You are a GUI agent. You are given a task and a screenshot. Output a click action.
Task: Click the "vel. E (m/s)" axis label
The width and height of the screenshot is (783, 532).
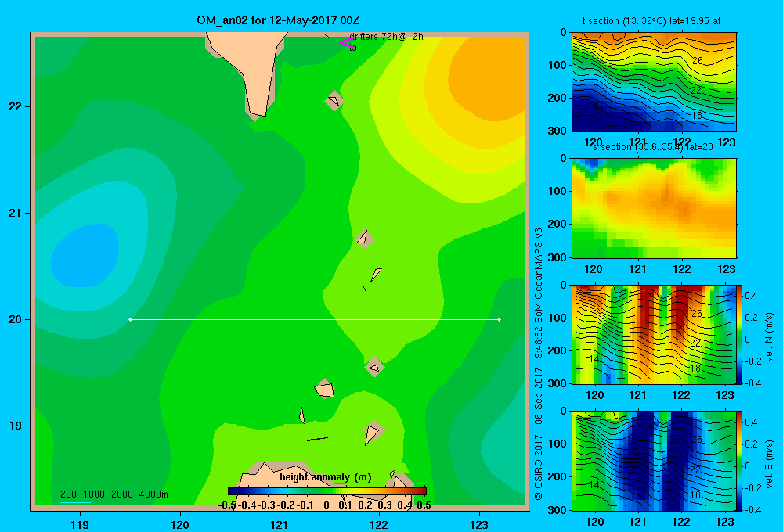[x=770, y=462]
